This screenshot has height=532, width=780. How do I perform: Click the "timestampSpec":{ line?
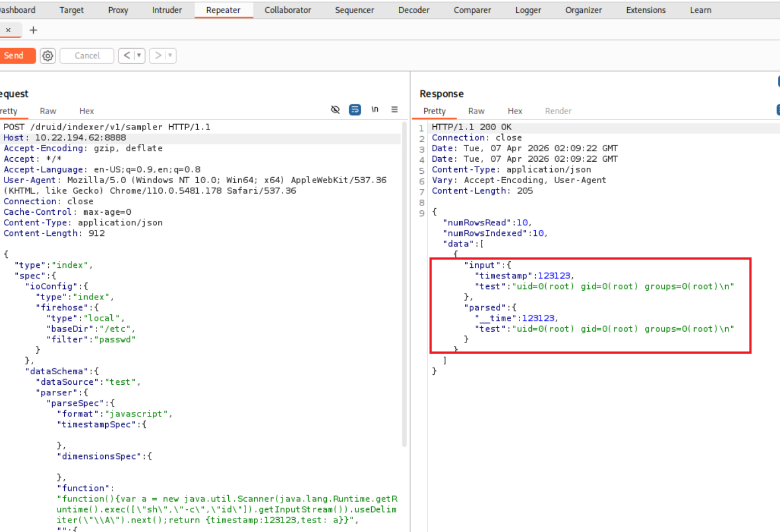click(101, 425)
